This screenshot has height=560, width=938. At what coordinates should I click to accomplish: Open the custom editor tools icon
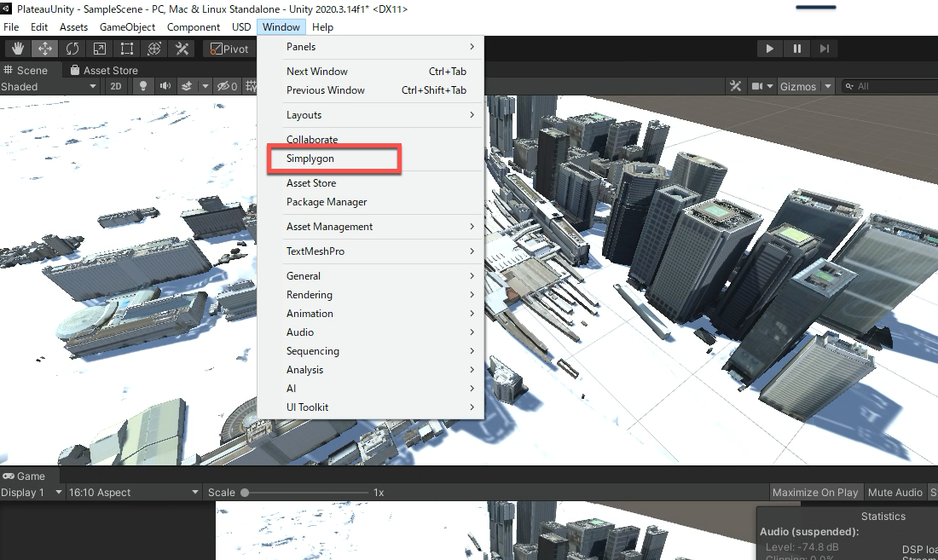coord(182,49)
